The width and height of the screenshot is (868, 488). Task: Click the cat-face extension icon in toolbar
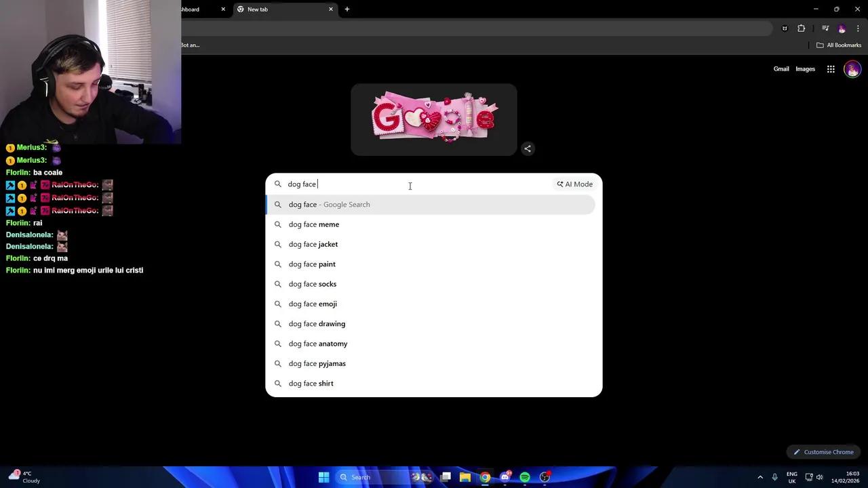pos(785,28)
